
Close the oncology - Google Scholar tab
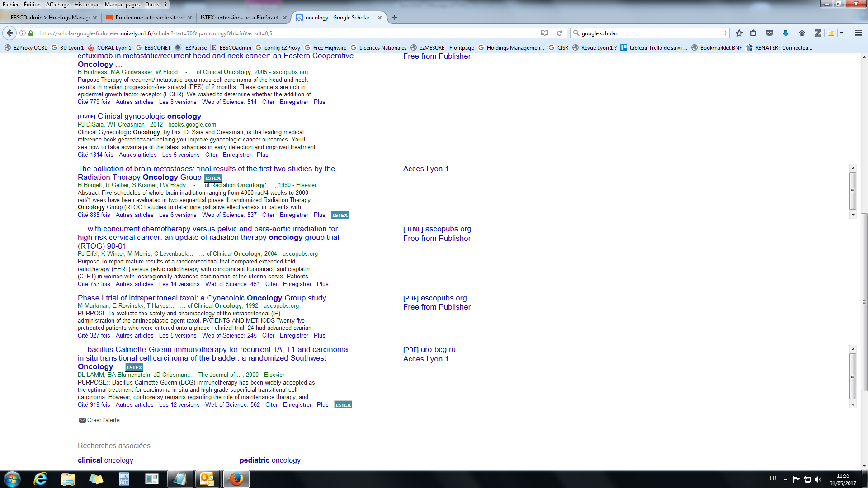click(380, 18)
